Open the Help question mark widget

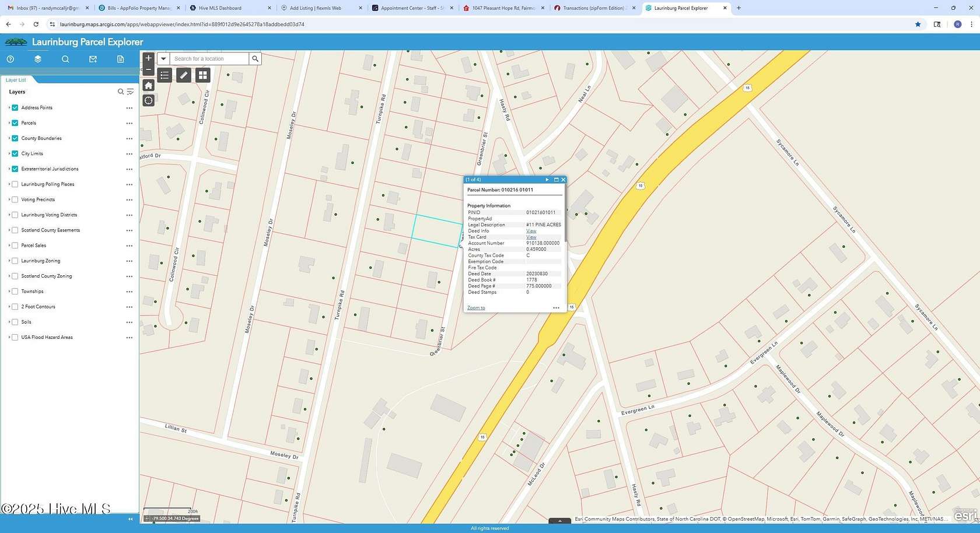(10, 59)
